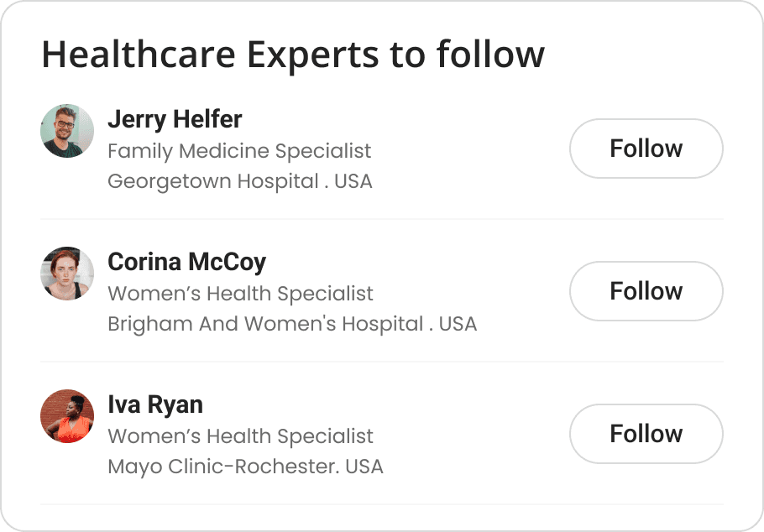Click the Corina McCoy name
Viewport: 764px width, 532px height.
coord(186,262)
